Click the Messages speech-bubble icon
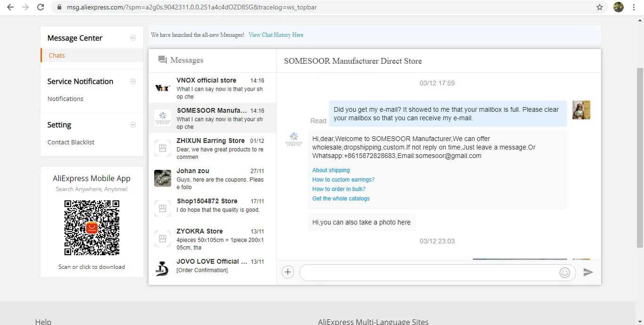The width and height of the screenshot is (644, 325). (163, 60)
